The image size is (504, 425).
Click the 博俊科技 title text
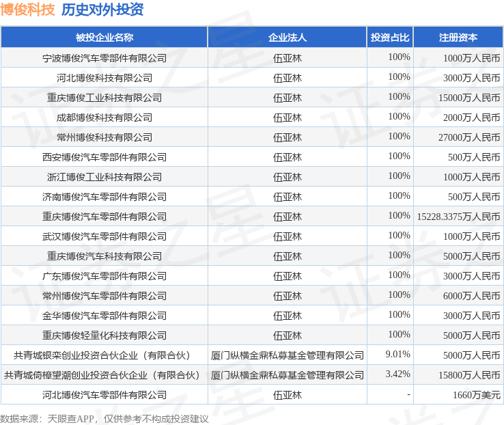pyautogui.click(x=27, y=10)
